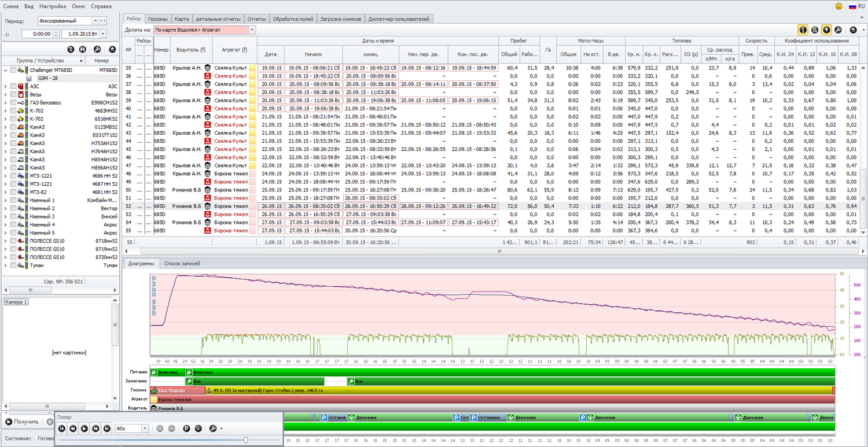Viewport: 868px width, 447px height.
Task: Click the player position slider handle
Action: pos(246,440)
